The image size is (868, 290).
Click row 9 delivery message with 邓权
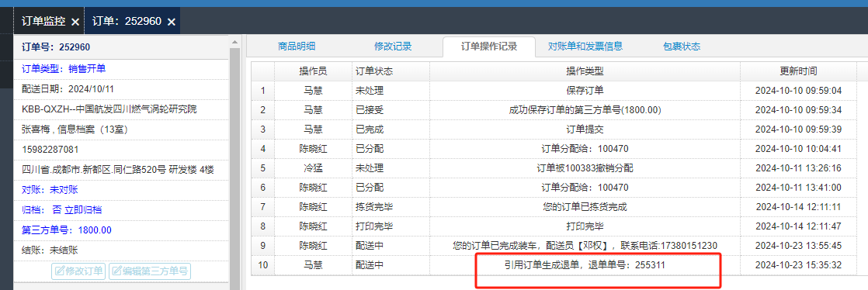(x=585, y=246)
